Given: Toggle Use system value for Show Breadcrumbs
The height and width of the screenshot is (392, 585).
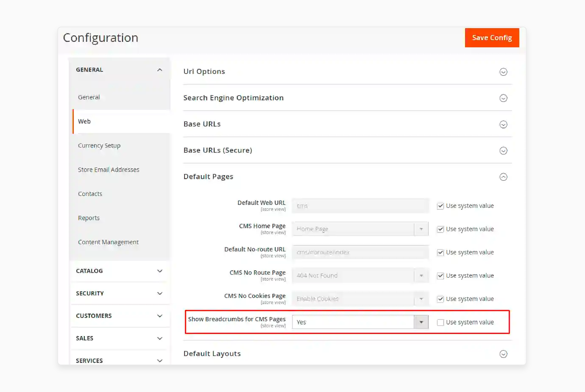Looking at the screenshot, I should pyautogui.click(x=440, y=322).
